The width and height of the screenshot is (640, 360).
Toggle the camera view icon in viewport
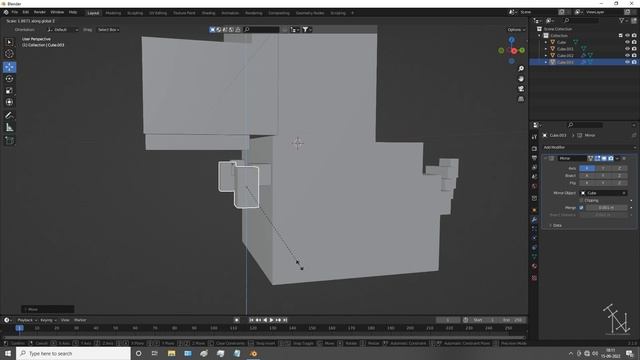click(x=521, y=89)
